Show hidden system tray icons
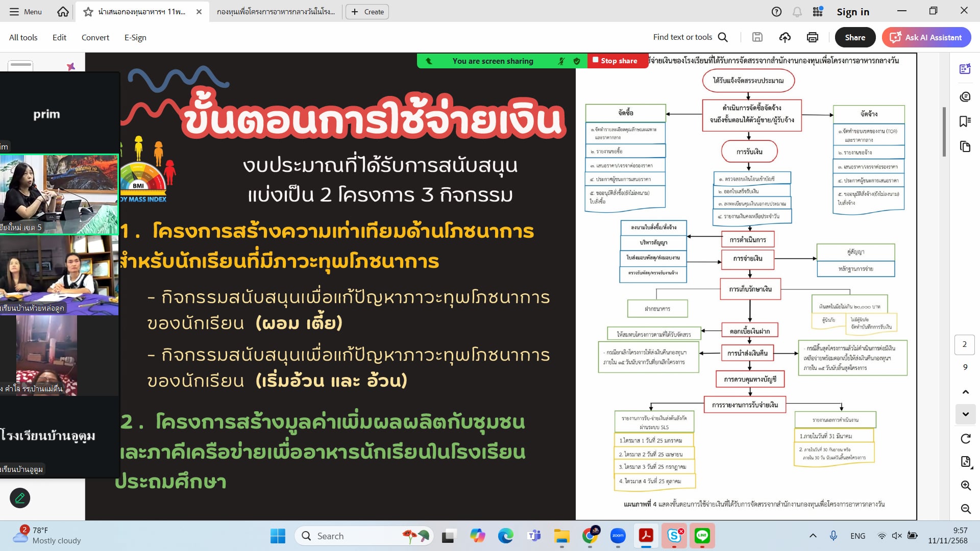The image size is (980, 551). coord(813,536)
